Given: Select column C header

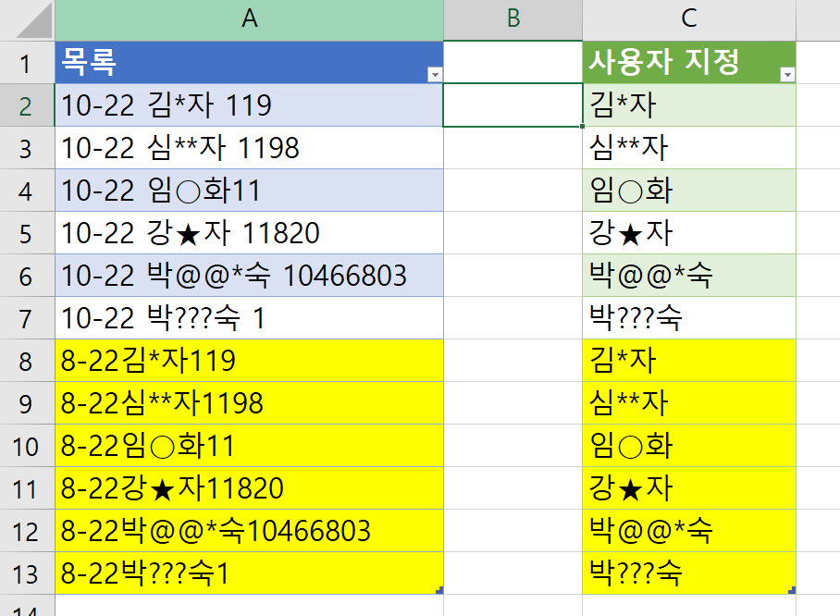Looking at the screenshot, I should point(688,19).
